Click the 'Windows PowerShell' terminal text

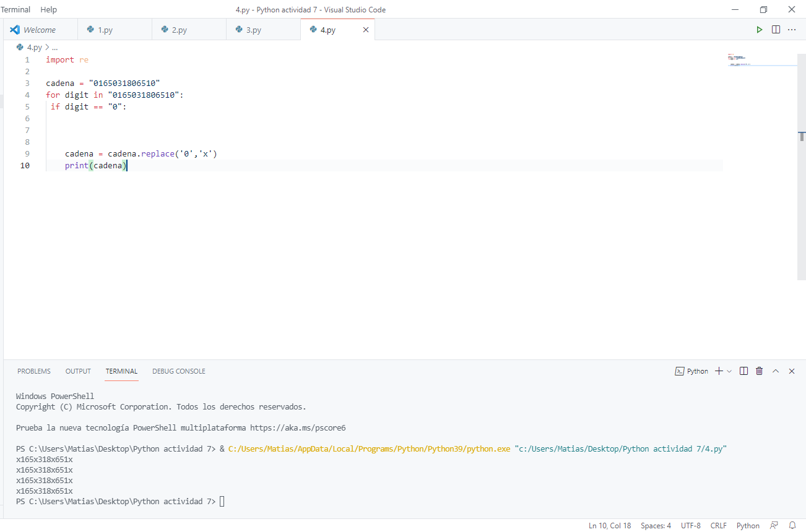click(x=55, y=396)
